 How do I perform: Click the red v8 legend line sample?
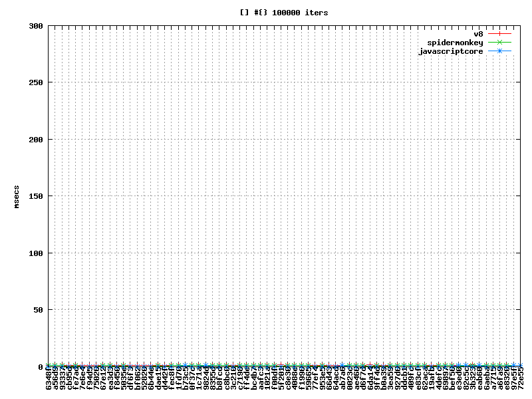pyautogui.click(x=499, y=34)
